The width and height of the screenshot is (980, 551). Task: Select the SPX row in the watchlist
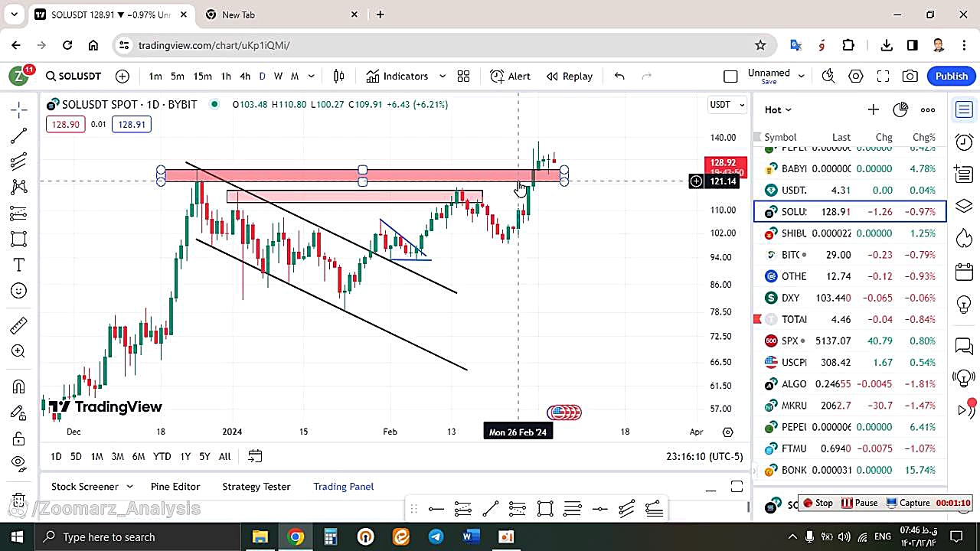point(850,341)
